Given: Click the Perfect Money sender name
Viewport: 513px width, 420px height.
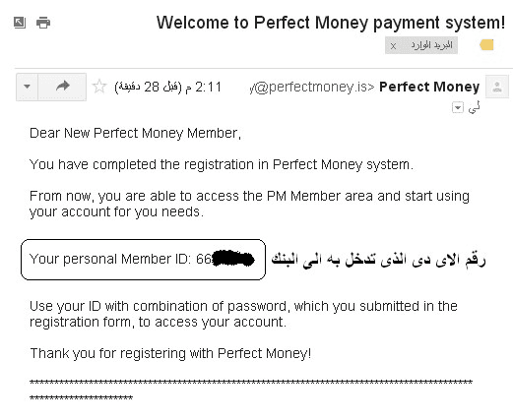Looking at the screenshot, I should click(x=429, y=87).
